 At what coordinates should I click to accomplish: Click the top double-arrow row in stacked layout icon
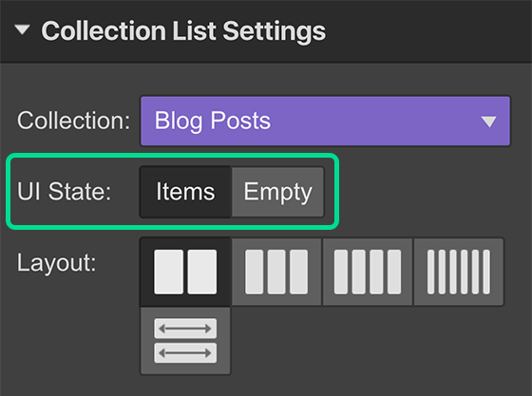185,329
